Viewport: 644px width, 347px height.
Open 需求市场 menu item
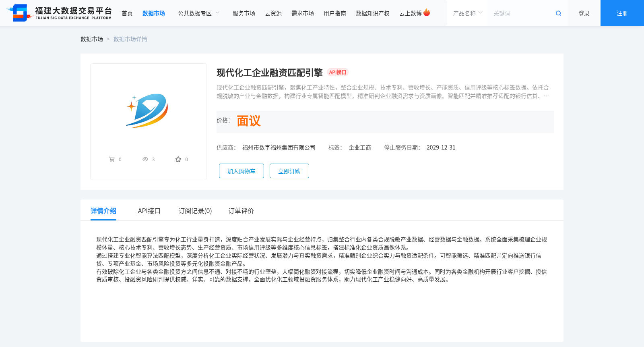303,13
